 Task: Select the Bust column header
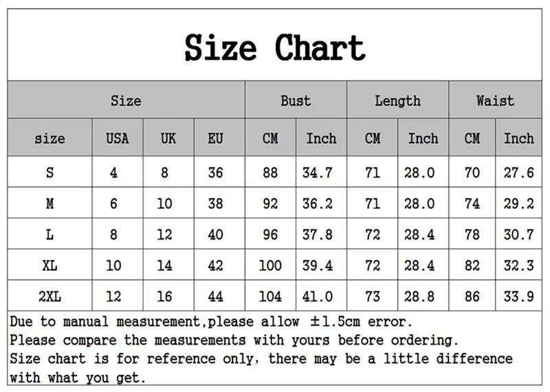click(296, 100)
